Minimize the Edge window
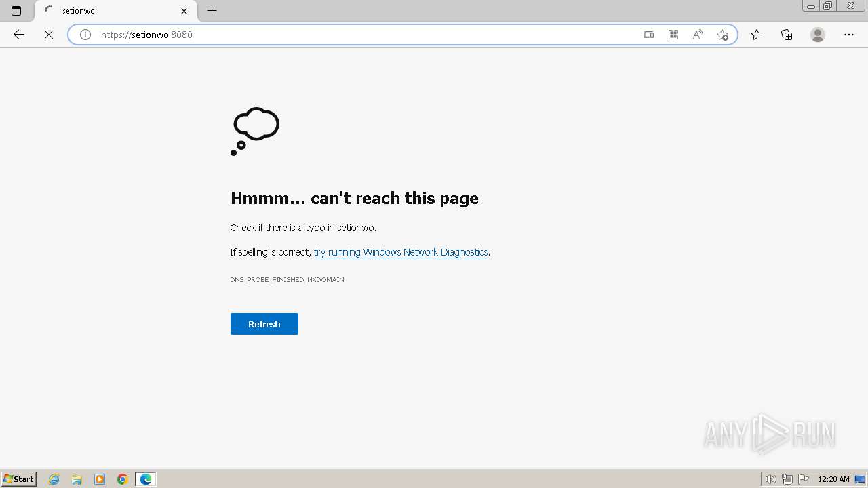The height and width of the screenshot is (488, 868). [x=811, y=5]
